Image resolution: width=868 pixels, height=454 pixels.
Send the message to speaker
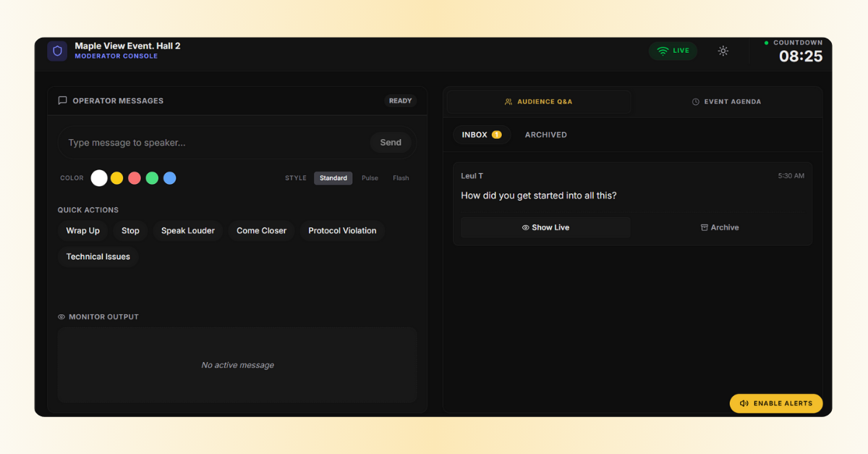[391, 143]
